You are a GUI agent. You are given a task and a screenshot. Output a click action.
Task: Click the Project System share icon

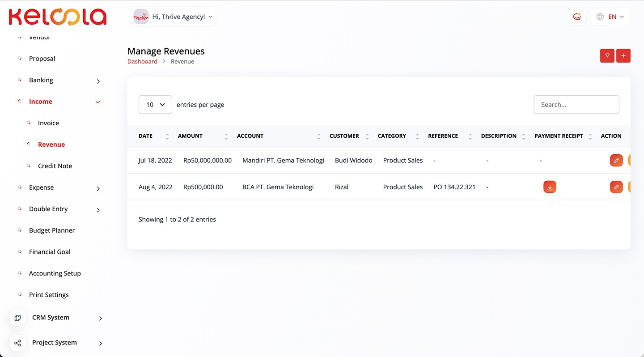click(17, 343)
